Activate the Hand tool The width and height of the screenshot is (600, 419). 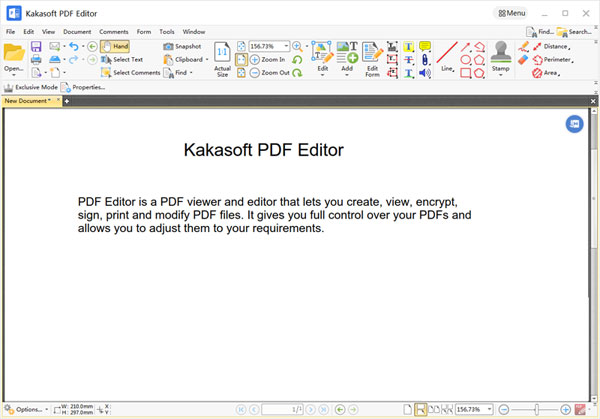[x=115, y=47]
